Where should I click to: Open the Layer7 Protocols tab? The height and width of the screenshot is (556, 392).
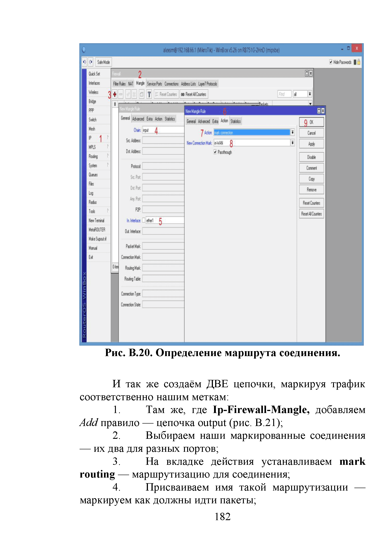click(208, 84)
